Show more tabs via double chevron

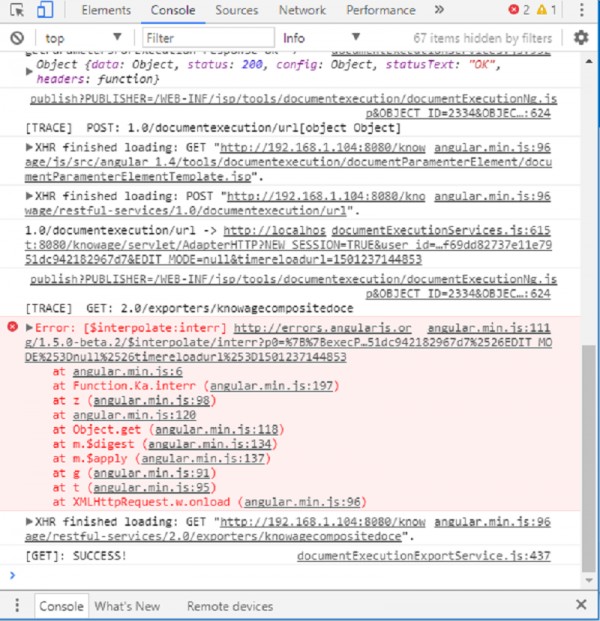439,10
